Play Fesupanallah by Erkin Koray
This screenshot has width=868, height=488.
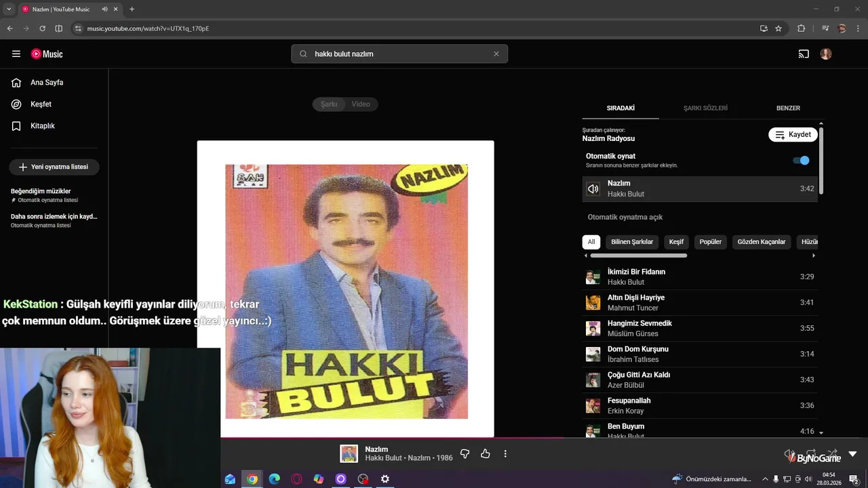(700, 406)
